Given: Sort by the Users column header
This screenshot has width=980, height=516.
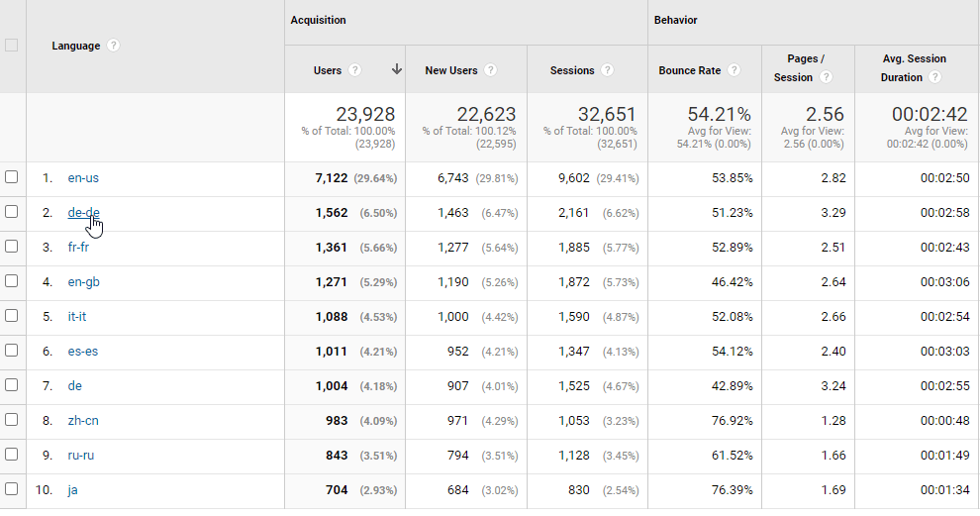Looking at the screenshot, I should (328, 70).
